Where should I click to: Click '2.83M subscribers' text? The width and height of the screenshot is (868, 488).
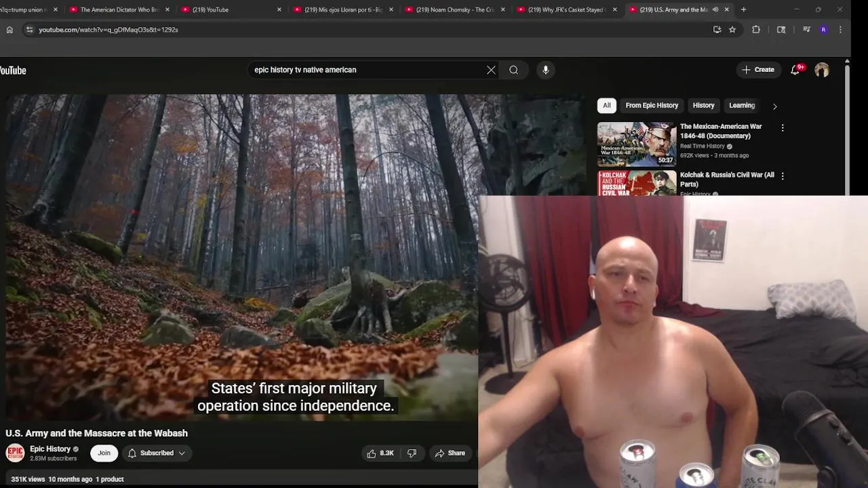click(x=53, y=459)
